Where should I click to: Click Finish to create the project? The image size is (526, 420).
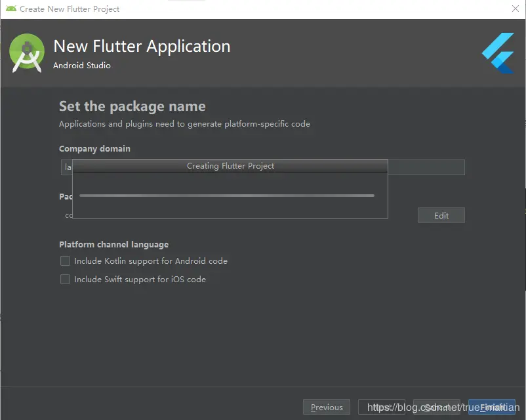coord(492,408)
